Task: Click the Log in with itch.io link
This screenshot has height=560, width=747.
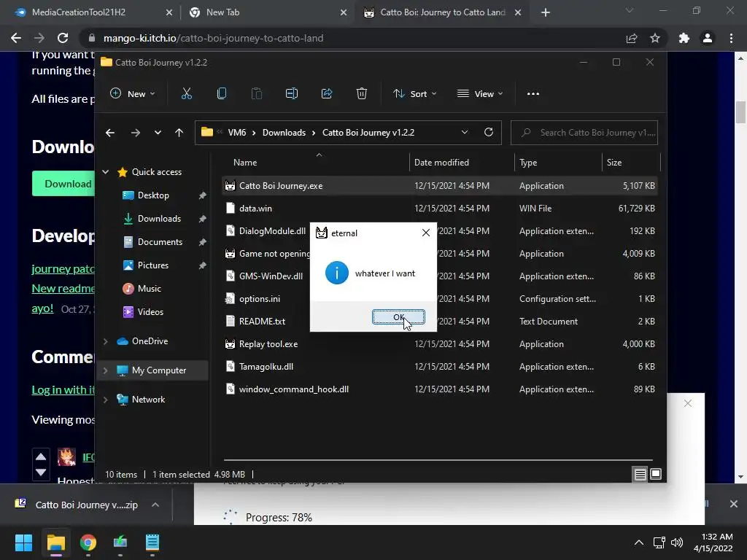Action: (63, 390)
